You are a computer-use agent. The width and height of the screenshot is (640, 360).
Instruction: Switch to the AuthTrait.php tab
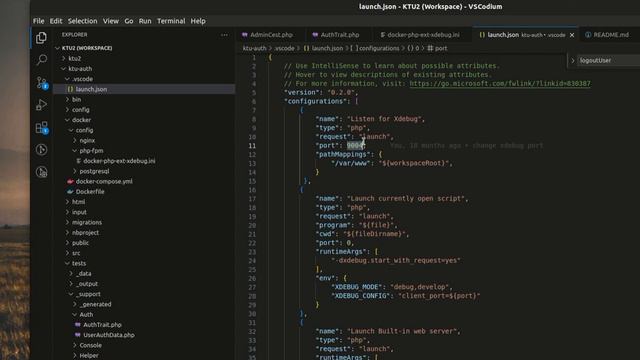pyautogui.click(x=340, y=35)
